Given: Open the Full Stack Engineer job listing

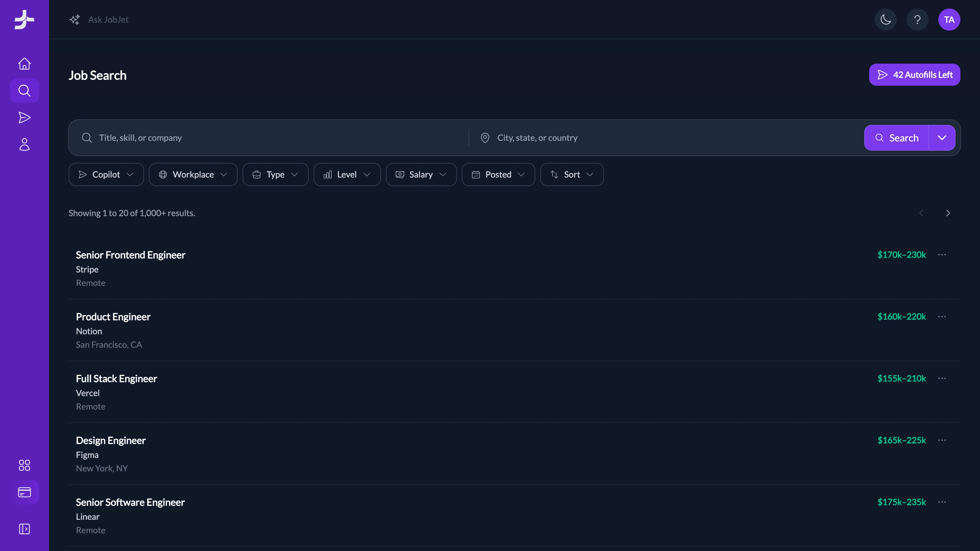Looking at the screenshot, I should pyautogui.click(x=514, y=392).
